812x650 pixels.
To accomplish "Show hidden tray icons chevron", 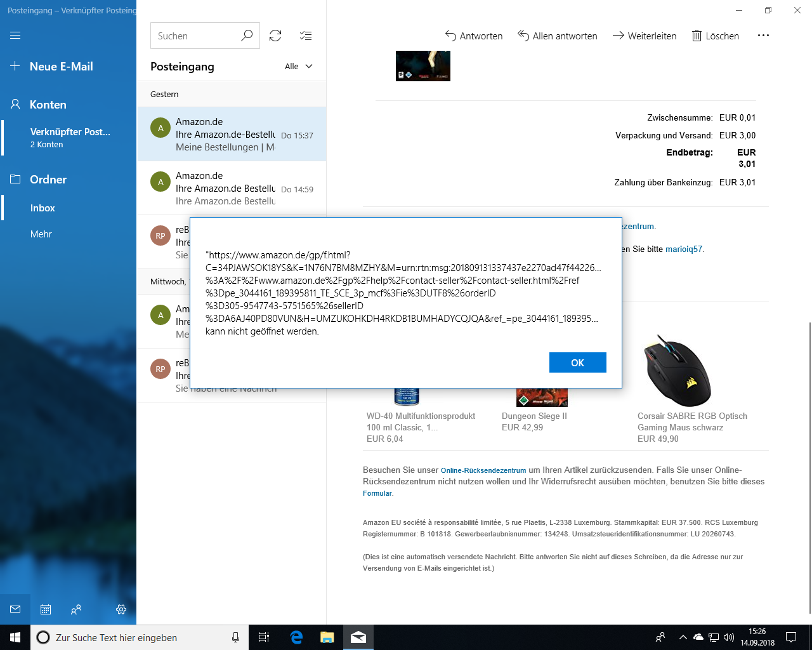I will click(683, 637).
